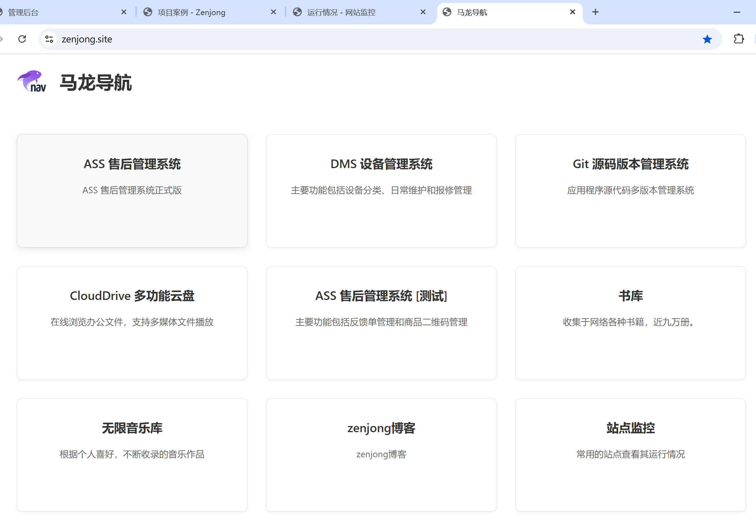Open the ASS 售后管理系统 card
Screen dimensions: 756x532
point(132,190)
